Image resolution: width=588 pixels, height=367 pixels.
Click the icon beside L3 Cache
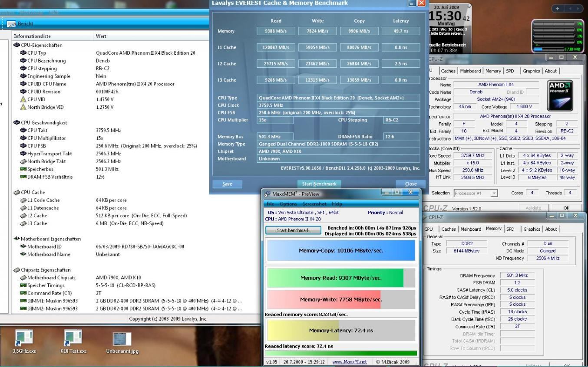click(23, 224)
